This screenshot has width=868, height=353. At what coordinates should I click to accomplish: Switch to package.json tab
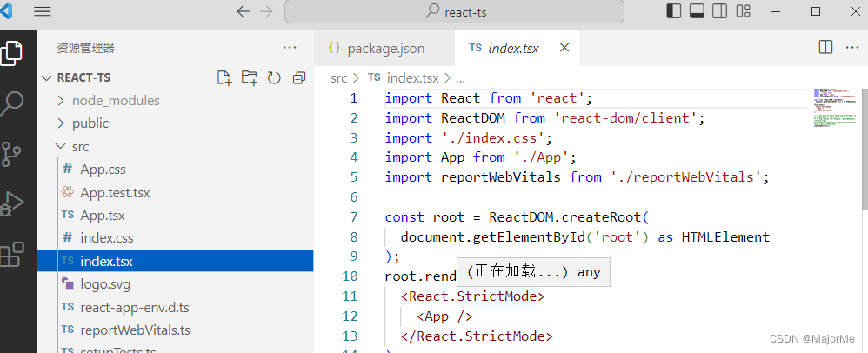tap(384, 48)
